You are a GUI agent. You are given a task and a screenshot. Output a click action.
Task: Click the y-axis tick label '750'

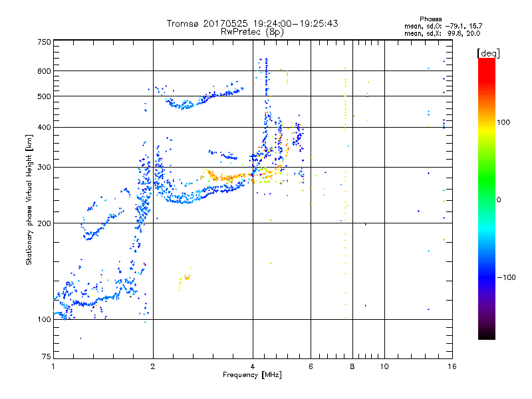pyautogui.click(x=44, y=42)
